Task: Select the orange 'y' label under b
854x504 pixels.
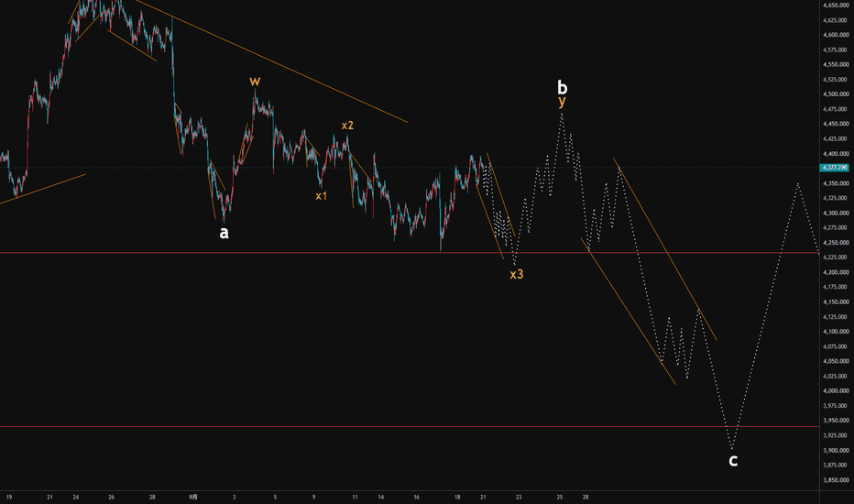Action: (x=562, y=102)
